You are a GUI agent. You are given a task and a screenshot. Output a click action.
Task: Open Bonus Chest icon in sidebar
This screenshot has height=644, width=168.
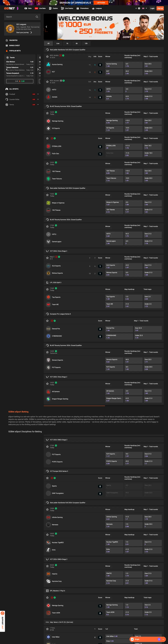click(7, 45)
